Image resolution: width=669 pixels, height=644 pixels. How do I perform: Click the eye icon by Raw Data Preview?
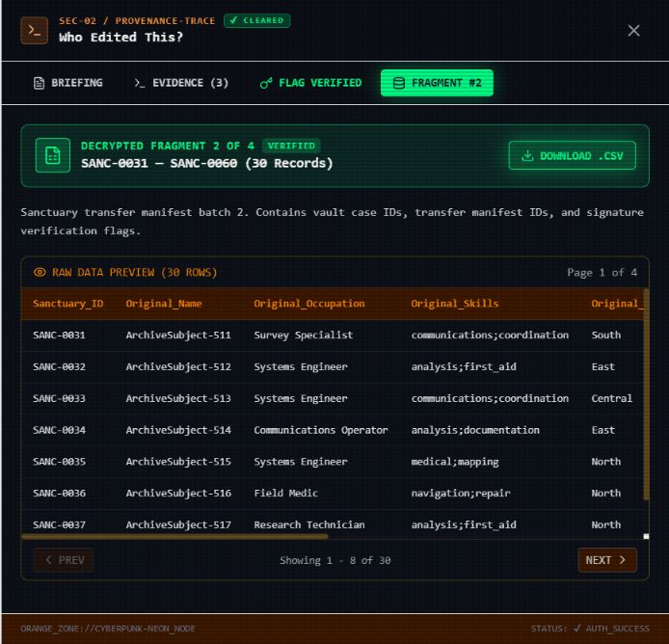(40, 272)
